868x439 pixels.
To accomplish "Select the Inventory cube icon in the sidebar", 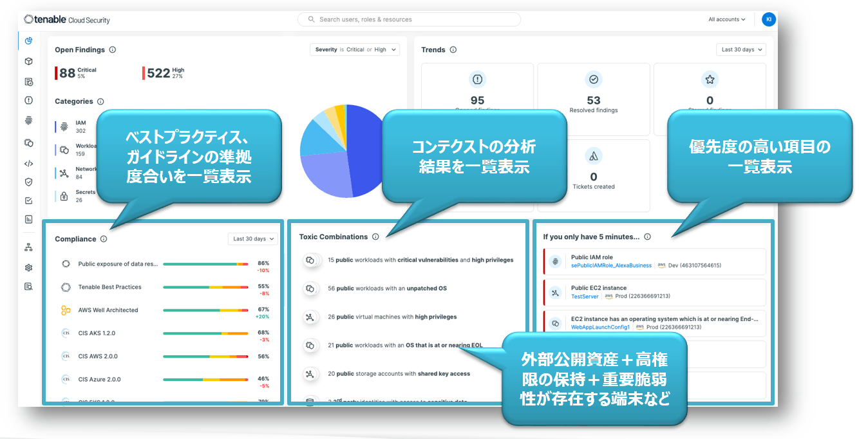I will click(x=28, y=61).
